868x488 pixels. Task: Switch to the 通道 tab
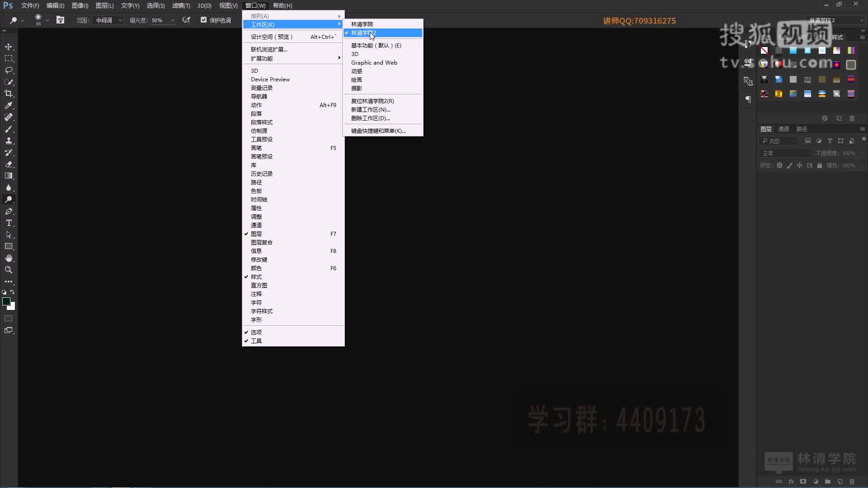(783, 129)
